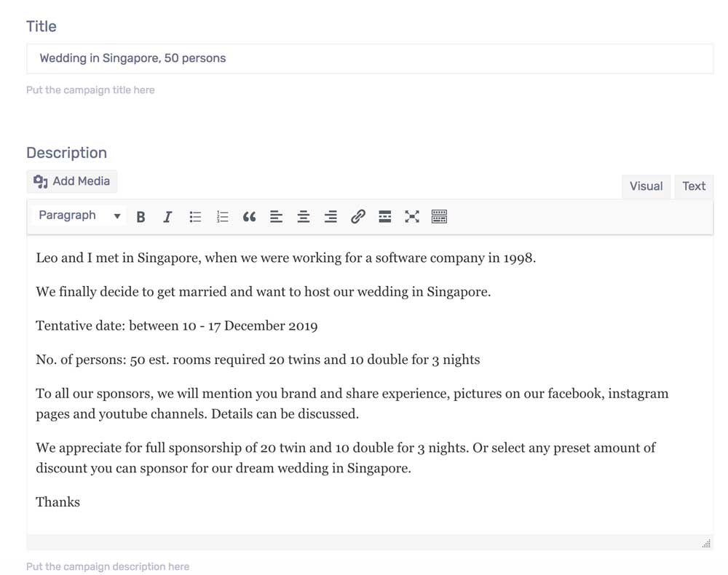Insert a Read More tag
The image size is (728, 575).
[x=385, y=217]
